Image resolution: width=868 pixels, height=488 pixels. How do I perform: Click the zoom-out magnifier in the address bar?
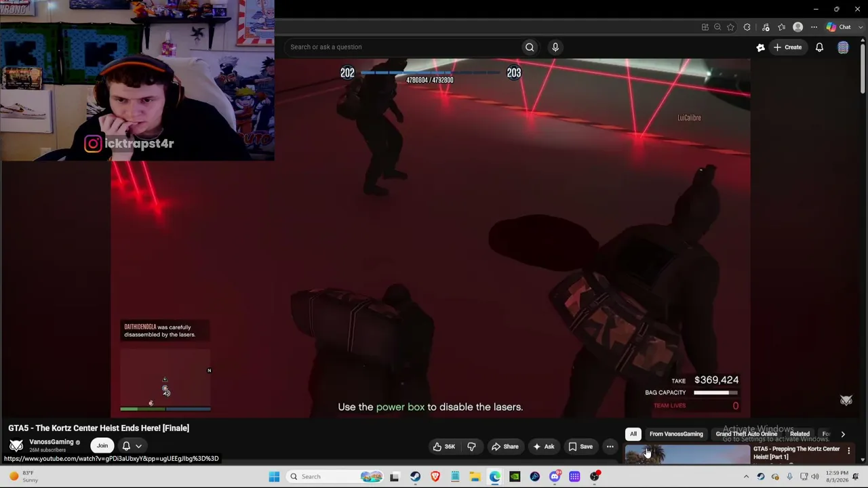[717, 27]
